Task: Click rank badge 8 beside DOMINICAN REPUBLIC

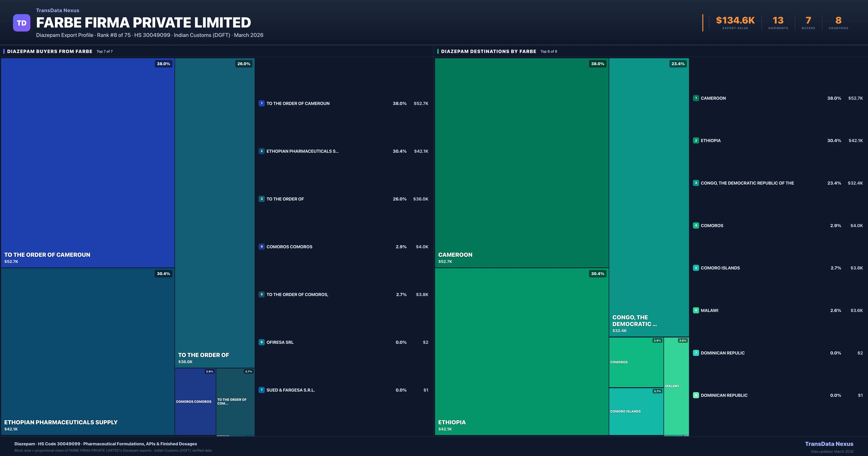Action: coord(696,395)
